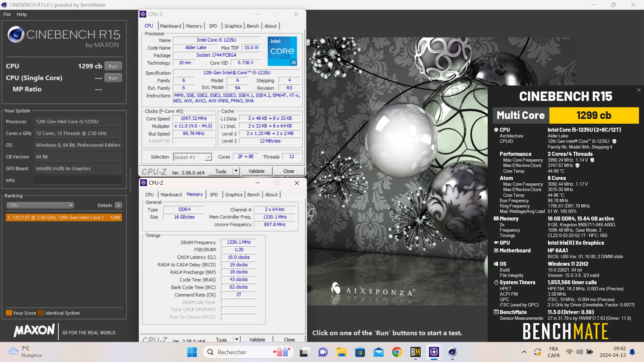
Task: Open File Explorer from the taskbar
Action: [x=341, y=352]
